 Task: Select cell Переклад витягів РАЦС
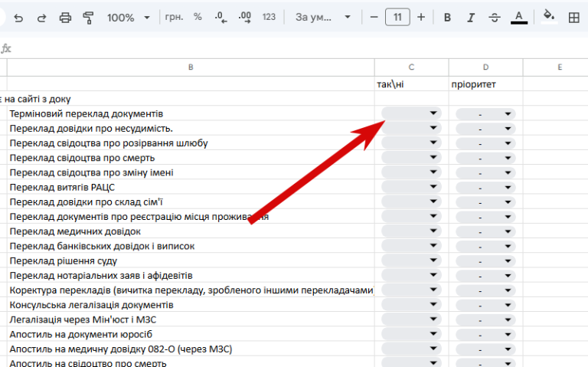click(x=191, y=187)
